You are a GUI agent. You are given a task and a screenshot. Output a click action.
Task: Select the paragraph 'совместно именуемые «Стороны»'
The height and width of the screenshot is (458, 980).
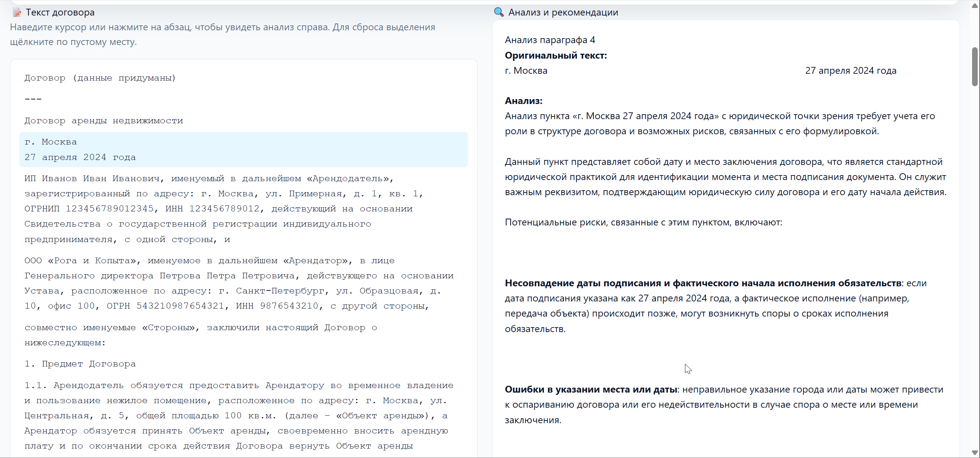coord(244,335)
